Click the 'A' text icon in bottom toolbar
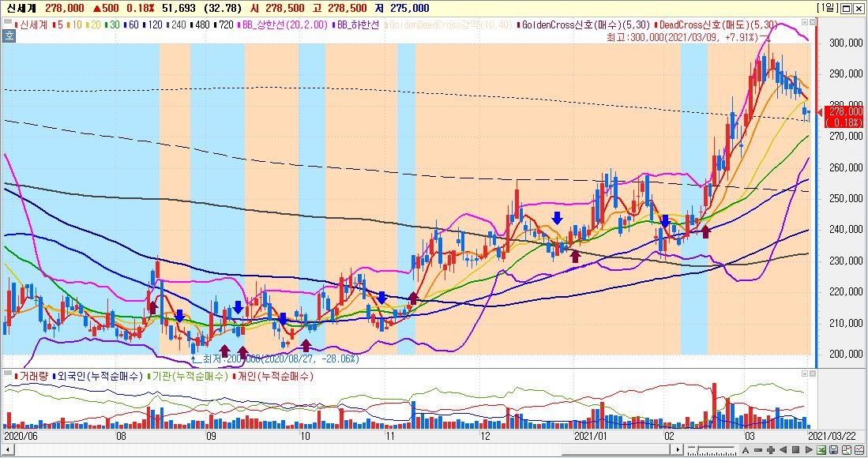868x458 pixels. tap(746, 450)
